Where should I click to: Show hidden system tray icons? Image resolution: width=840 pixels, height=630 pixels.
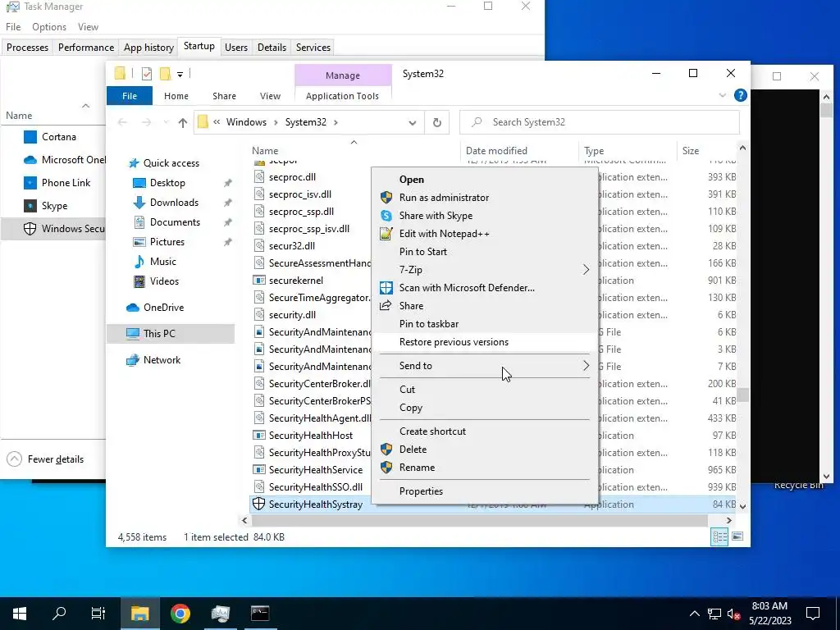694,614
